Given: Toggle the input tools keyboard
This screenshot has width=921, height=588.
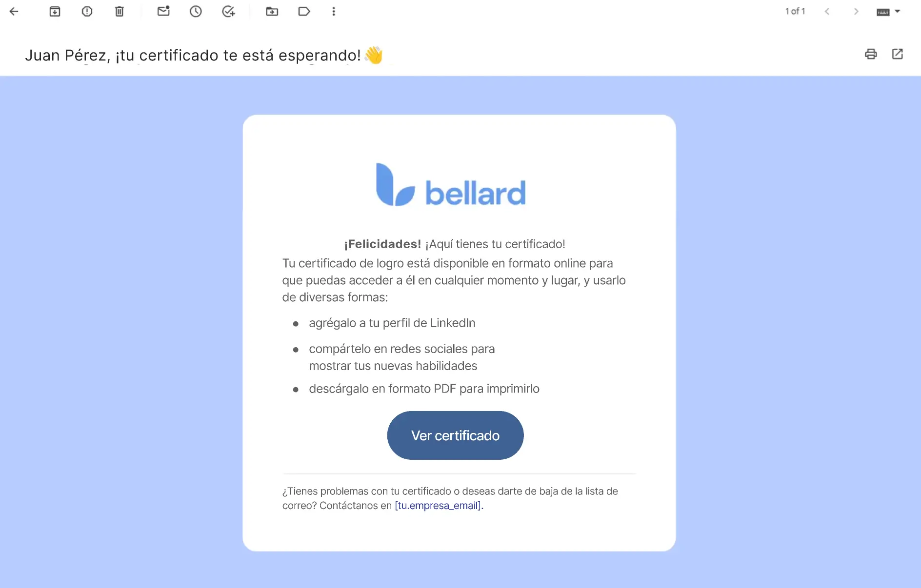Looking at the screenshot, I should pyautogui.click(x=883, y=11).
